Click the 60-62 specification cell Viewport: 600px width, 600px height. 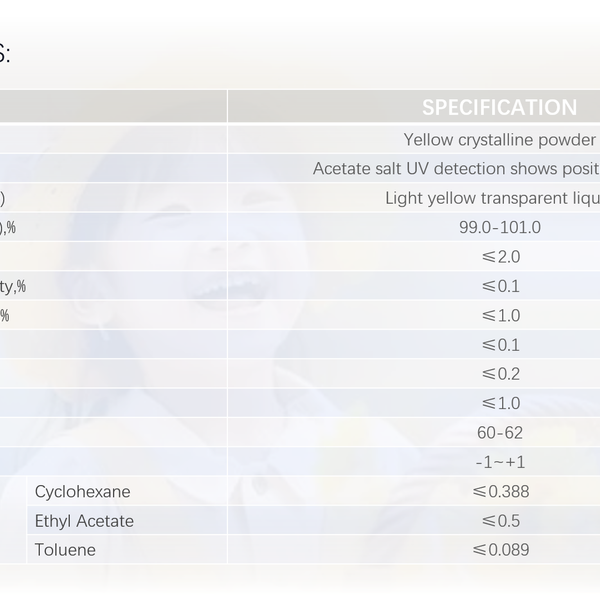[500, 433]
